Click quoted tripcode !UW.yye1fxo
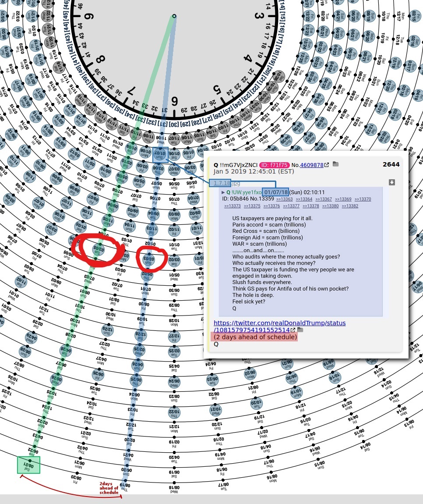The height and width of the screenshot is (504, 423). 247,192
